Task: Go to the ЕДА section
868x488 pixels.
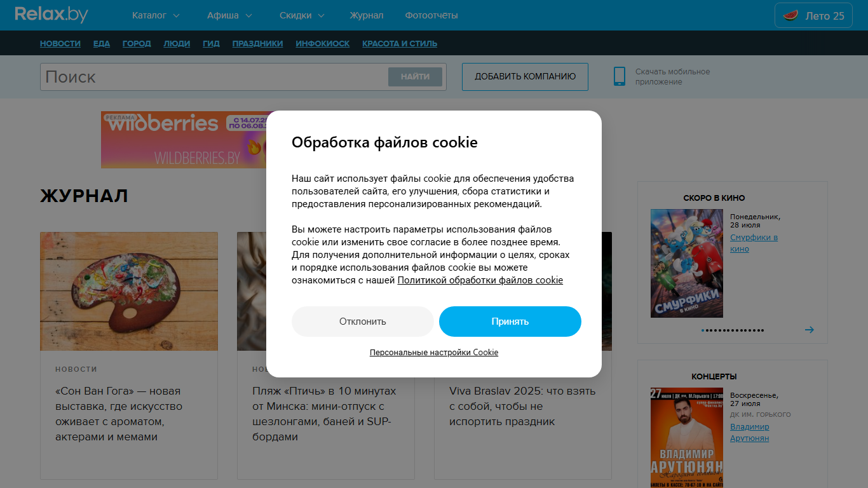Action: pyautogui.click(x=102, y=44)
